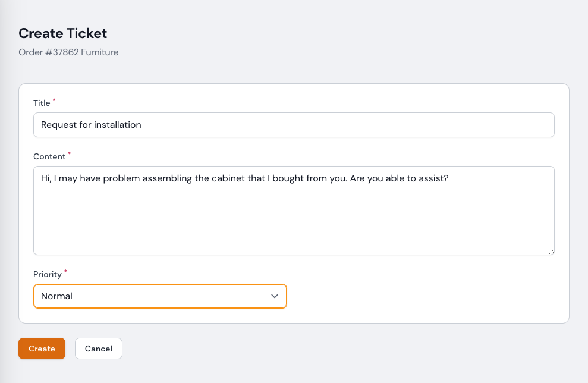Click the 'Content' field label
The image size is (588, 383).
[x=49, y=156]
